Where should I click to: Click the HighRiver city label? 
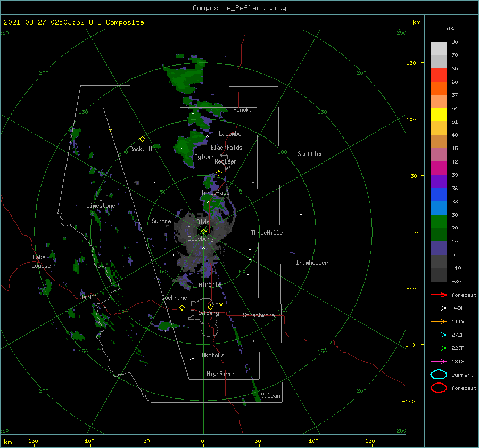[x=221, y=374]
